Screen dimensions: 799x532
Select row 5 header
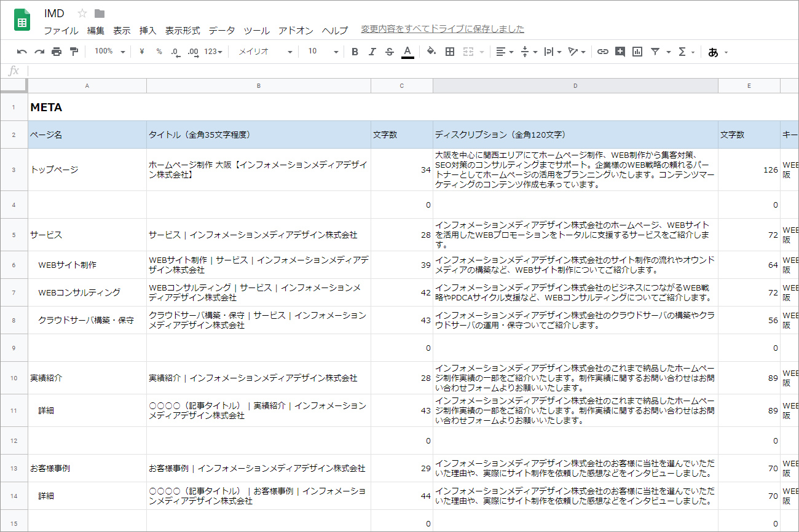(x=14, y=235)
